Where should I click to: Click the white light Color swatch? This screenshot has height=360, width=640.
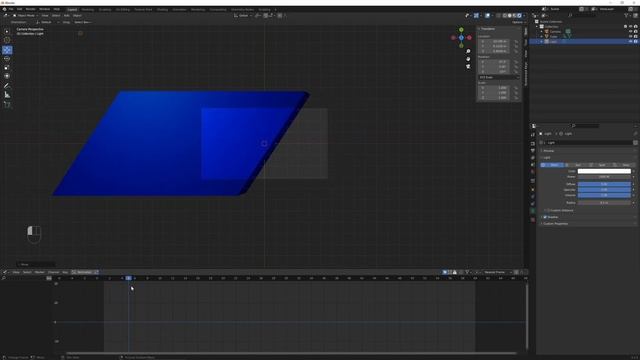click(x=604, y=171)
